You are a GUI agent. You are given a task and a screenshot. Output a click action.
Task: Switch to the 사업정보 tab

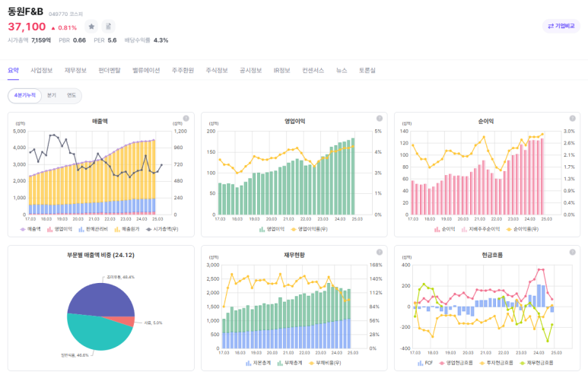(x=42, y=71)
